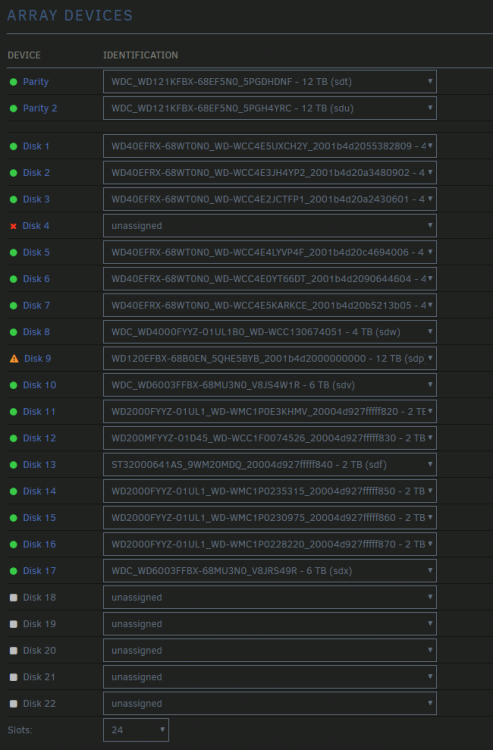Open the unassigned dropdown for Disk 20
Screen dimensions: 493x750
point(270,651)
